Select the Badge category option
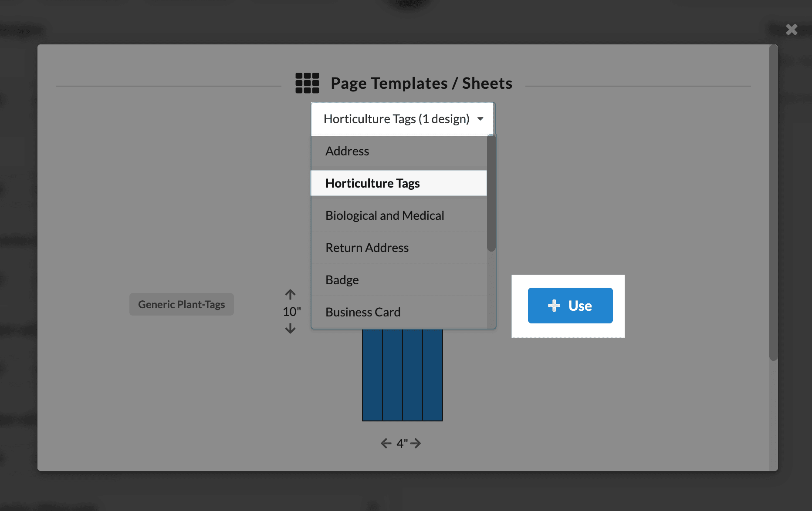Screen dimensions: 812x511 tap(342, 280)
